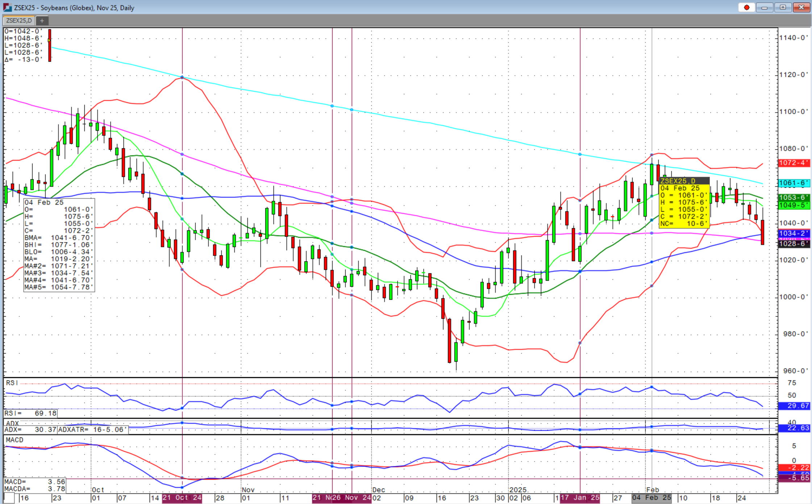812x504 pixels.
Task: Click the small box at time axis corner
Action: (9, 498)
